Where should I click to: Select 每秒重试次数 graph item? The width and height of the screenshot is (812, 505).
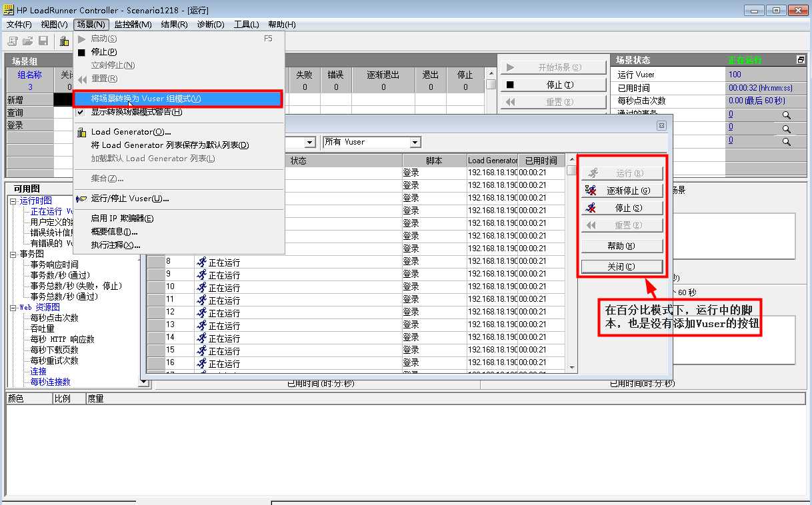54,360
